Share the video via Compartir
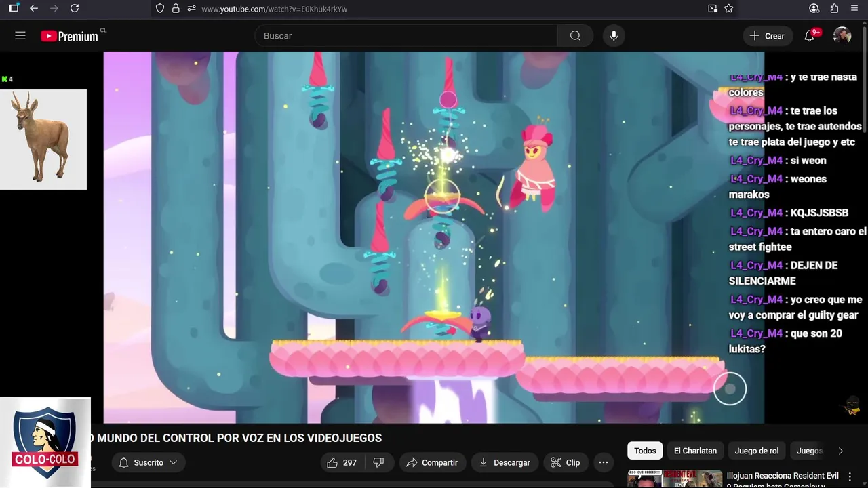 pos(432,462)
